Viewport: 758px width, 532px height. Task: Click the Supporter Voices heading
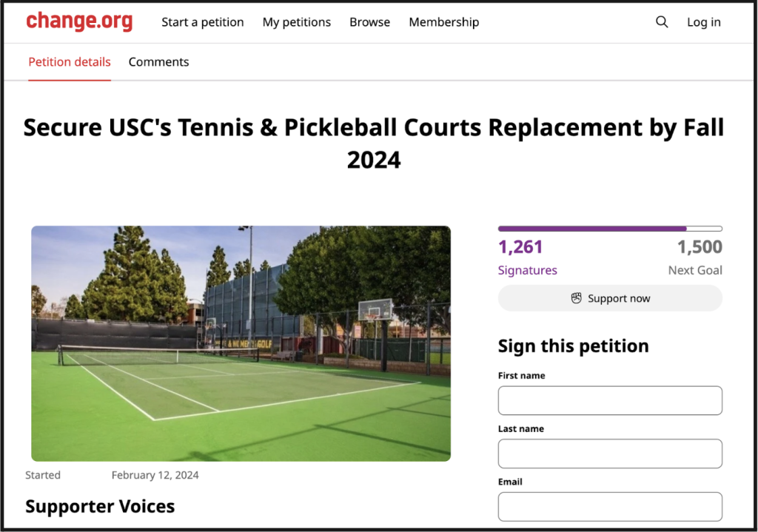(x=100, y=506)
